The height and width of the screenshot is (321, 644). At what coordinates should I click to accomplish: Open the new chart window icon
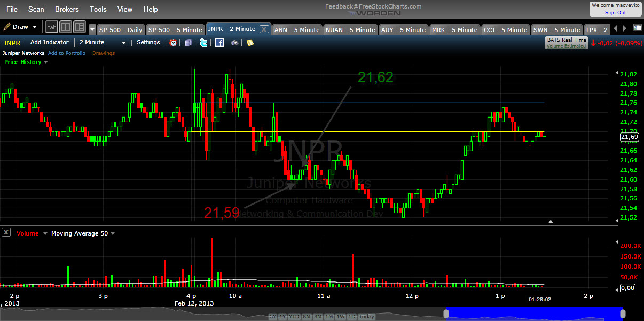click(638, 28)
